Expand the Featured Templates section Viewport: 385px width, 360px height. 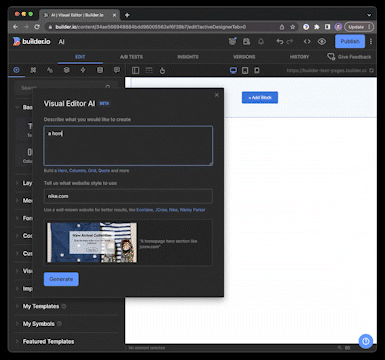pos(48,341)
